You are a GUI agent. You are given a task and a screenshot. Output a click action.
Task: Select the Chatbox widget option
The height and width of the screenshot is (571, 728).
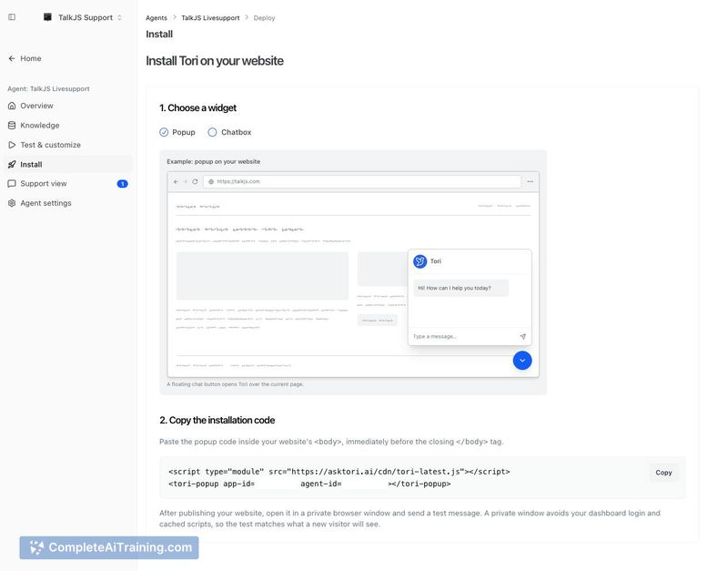(x=229, y=132)
